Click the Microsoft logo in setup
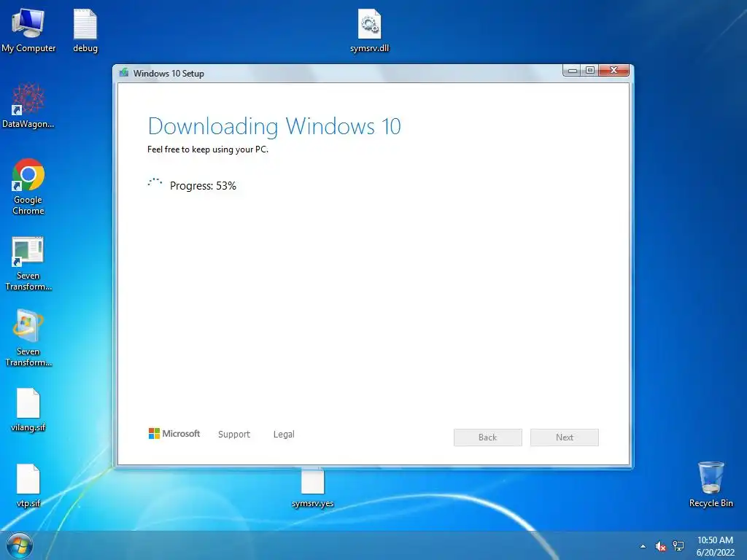The height and width of the screenshot is (560, 747). (174, 434)
